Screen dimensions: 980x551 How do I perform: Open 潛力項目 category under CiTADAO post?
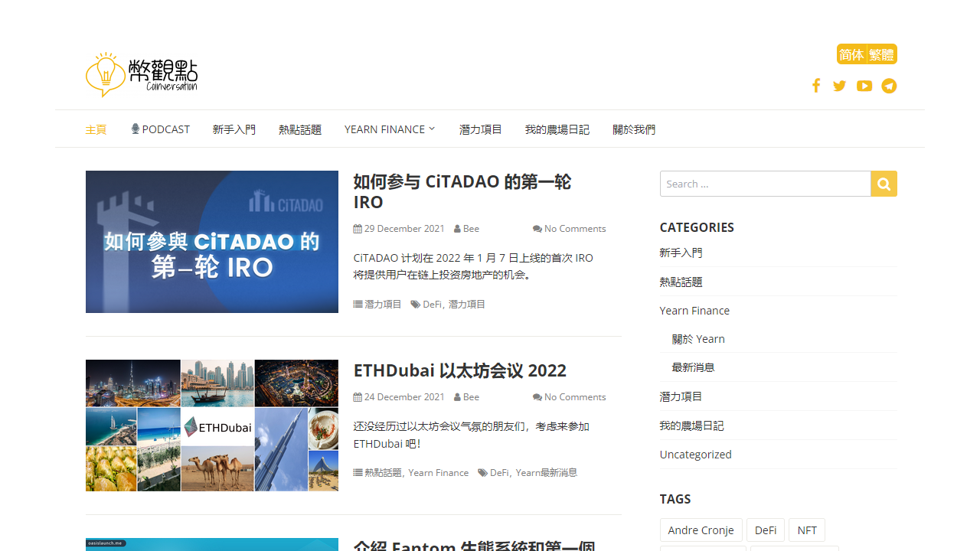coord(383,304)
